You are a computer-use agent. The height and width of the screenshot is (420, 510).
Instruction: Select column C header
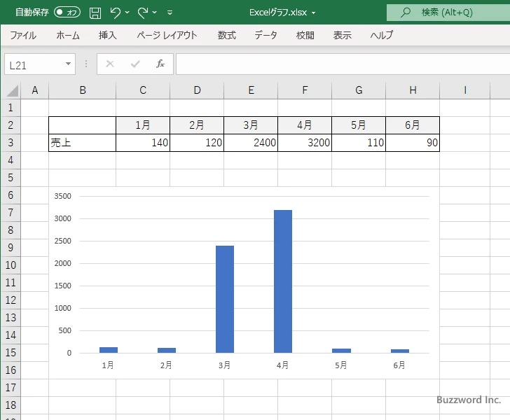point(143,90)
